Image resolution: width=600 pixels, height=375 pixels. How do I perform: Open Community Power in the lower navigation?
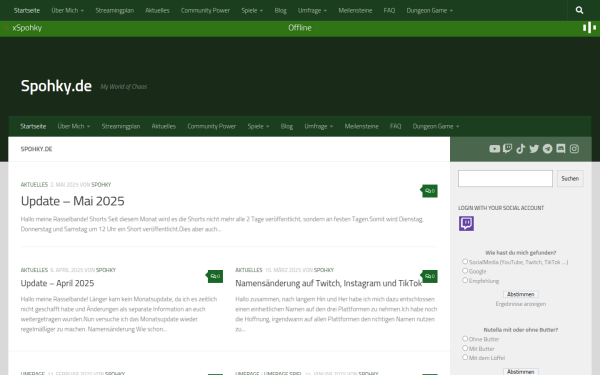pyautogui.click(x=212, y=126)
